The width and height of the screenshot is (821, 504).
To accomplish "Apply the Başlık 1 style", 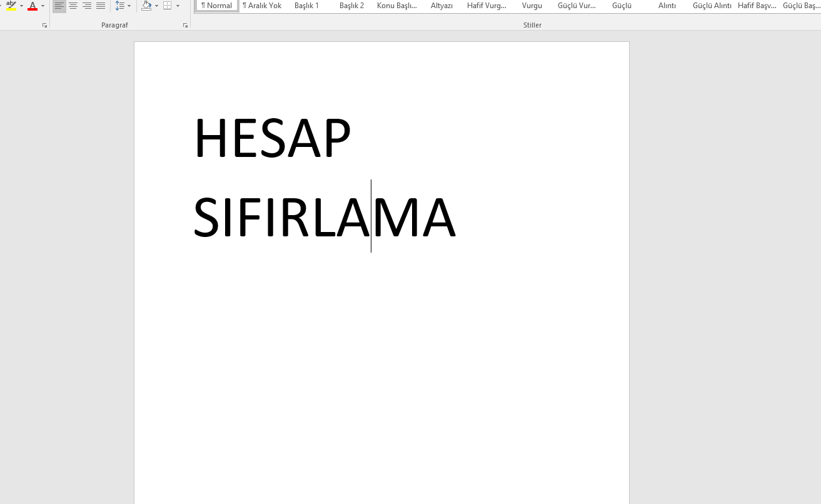I will click(306, 6).
